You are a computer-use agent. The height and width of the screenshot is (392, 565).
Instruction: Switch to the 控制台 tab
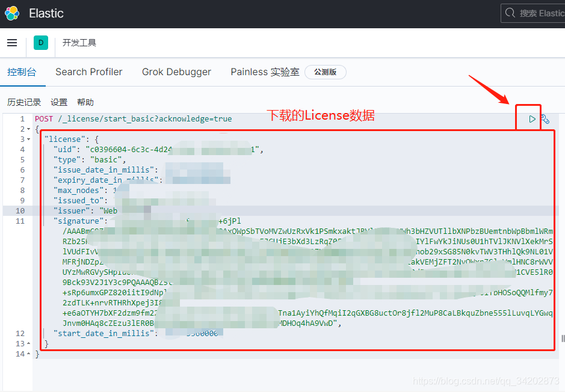(22, 72)
